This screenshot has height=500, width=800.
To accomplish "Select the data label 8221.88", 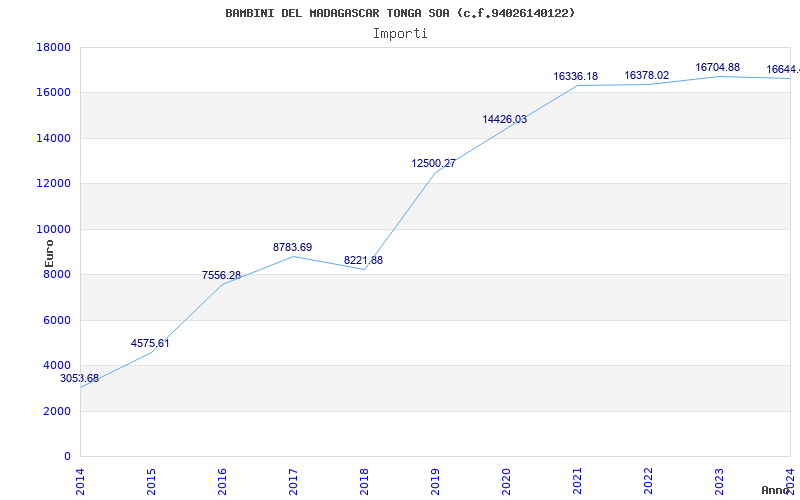I will click(x=363, y=260).
